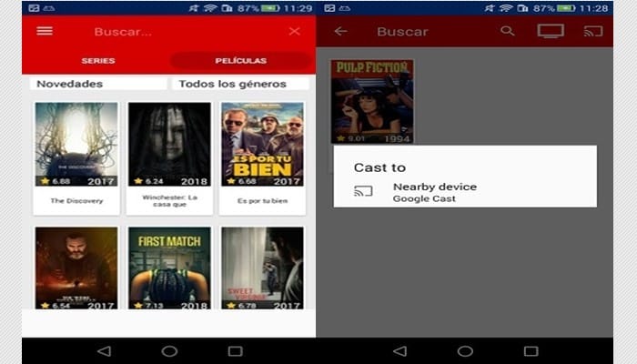Tap Android back button on right screen
The height and width of the screenshot is (364, 637).
coord(400,351)
